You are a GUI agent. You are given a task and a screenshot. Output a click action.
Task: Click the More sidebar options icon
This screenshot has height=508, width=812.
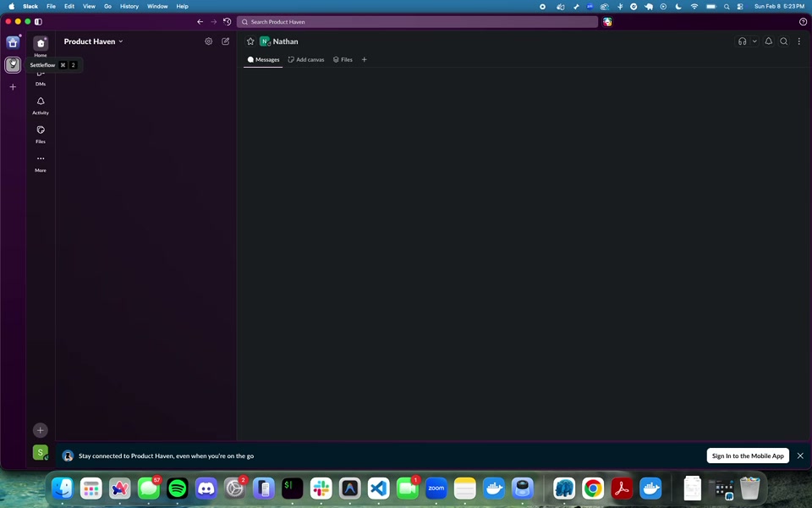(x=41, y=159)
